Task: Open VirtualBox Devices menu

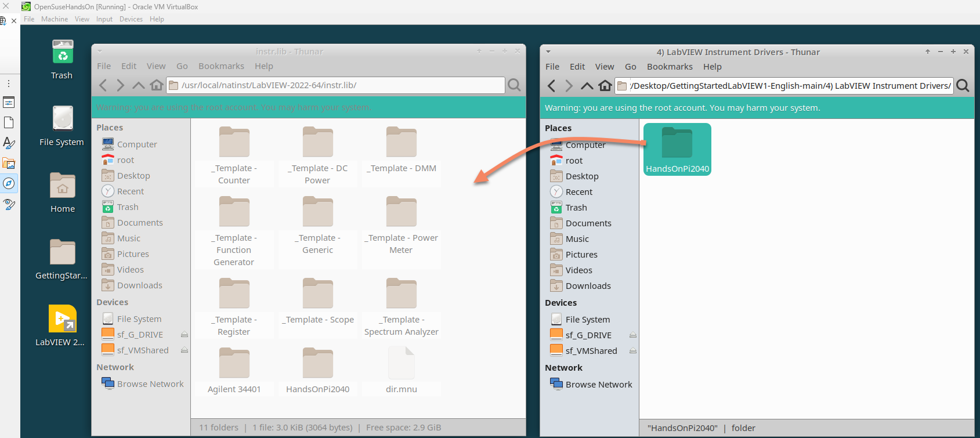Action: (x=131, y=19)
